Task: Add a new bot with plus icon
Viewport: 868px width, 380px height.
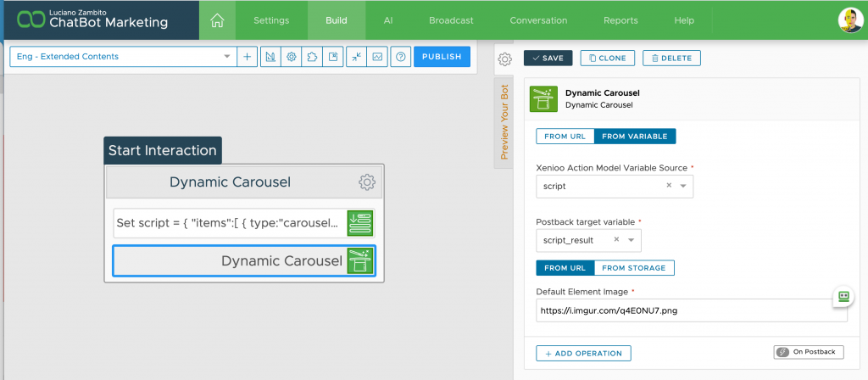Action: [248, 57]
